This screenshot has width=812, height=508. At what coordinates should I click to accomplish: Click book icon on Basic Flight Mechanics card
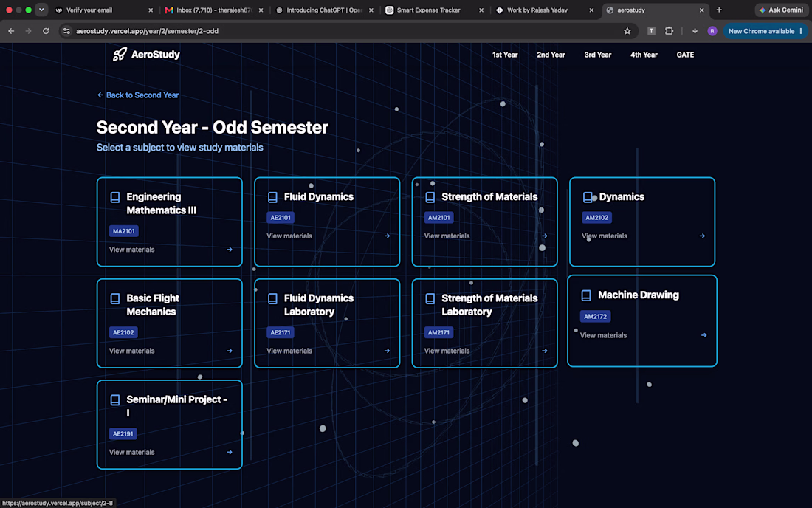coord(115,299)
